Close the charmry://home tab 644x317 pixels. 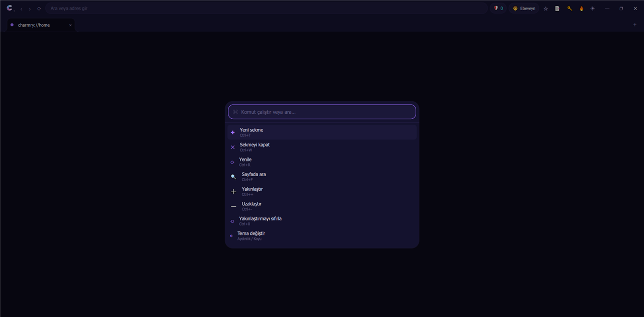click(70, 25)
